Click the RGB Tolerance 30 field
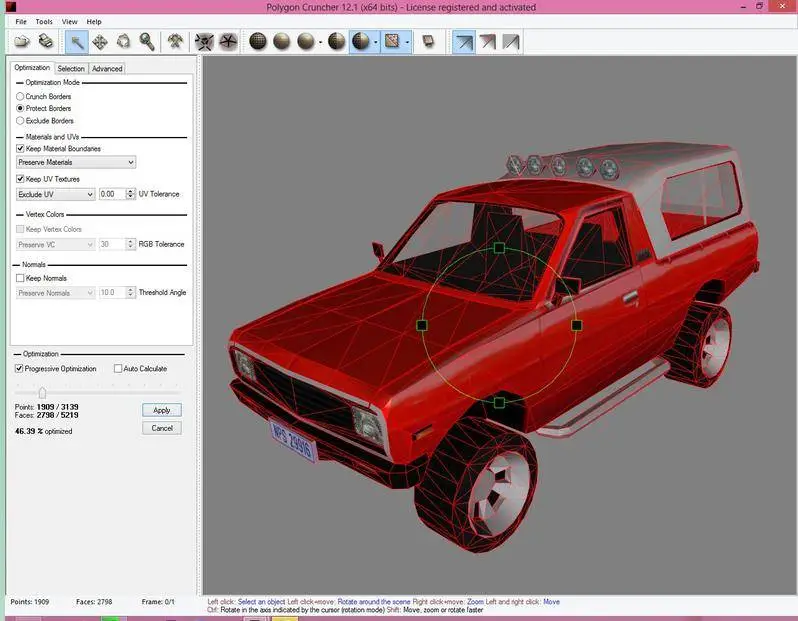The width and height of the screenshot is (798, 621). click(112, 244)
